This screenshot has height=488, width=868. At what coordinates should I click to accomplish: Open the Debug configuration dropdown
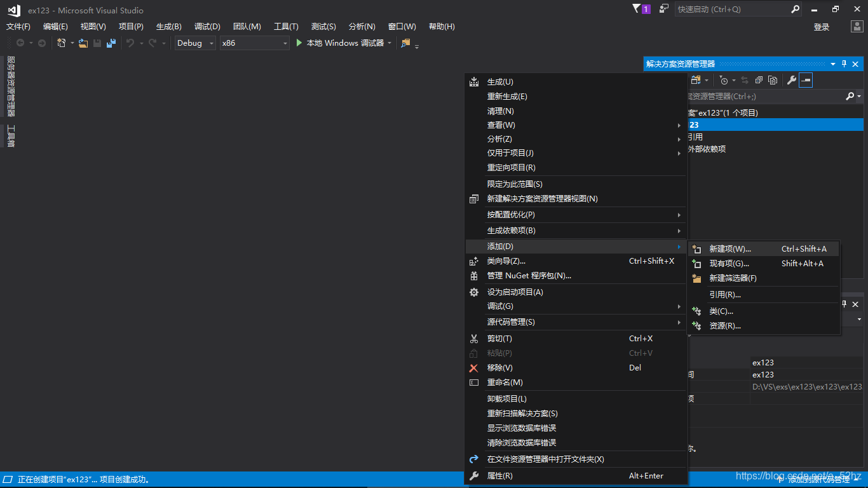point(196,43)
